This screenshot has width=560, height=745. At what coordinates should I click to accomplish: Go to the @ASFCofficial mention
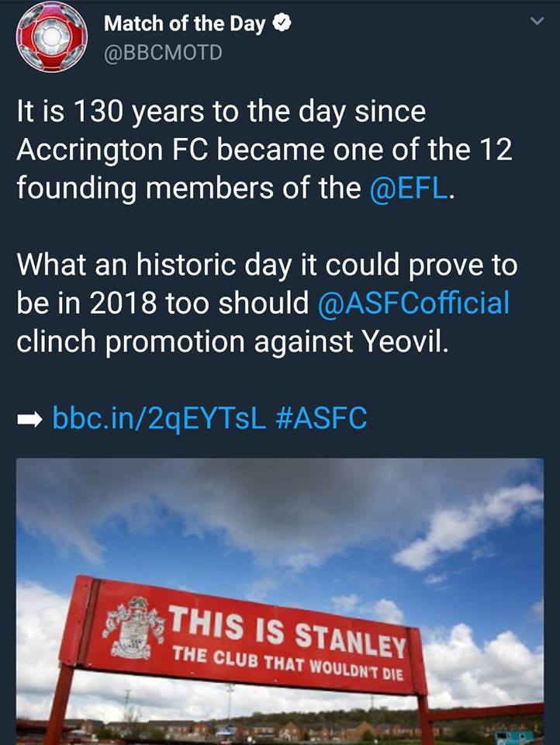[x=413, y=303]
